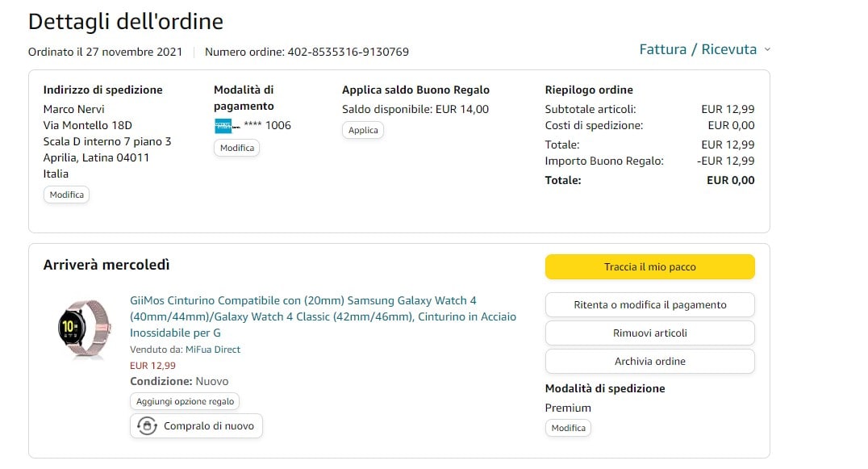Click the Dettagli dell'ordine page heading

[x=126, y=22]
